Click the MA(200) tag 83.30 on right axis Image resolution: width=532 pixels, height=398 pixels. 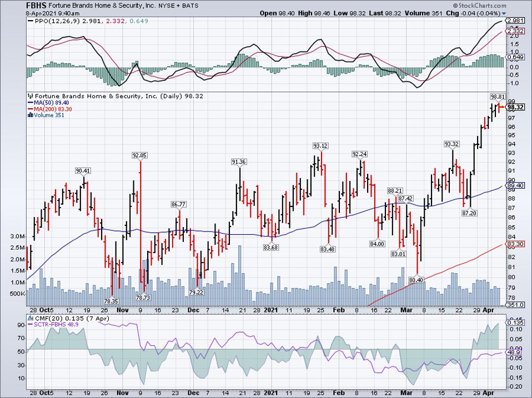tap(515, 244)
